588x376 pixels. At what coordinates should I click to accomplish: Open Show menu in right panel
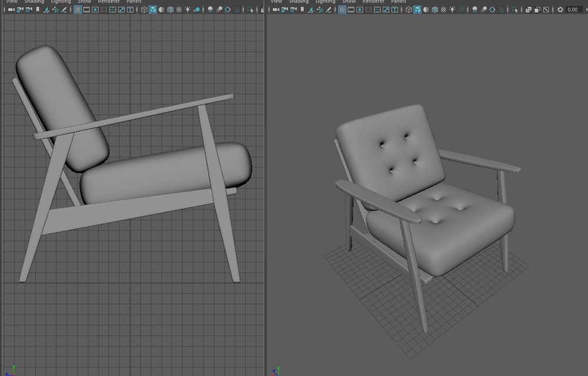(348, 2)
